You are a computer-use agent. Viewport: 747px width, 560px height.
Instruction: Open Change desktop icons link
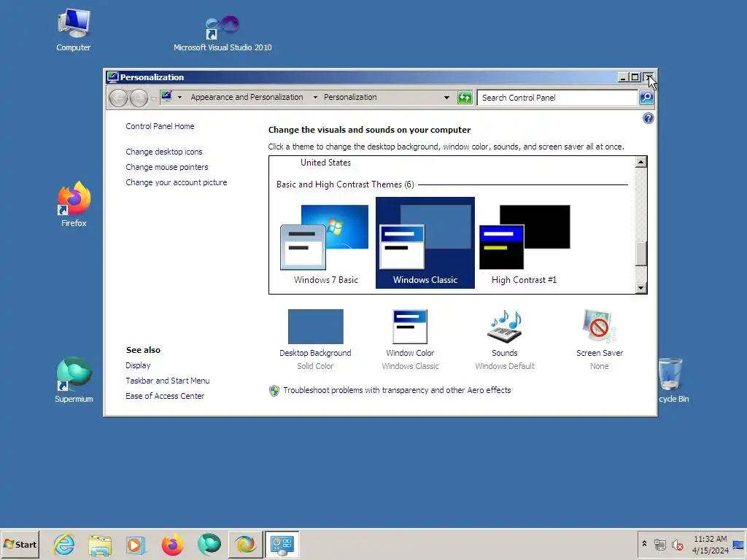164,152
